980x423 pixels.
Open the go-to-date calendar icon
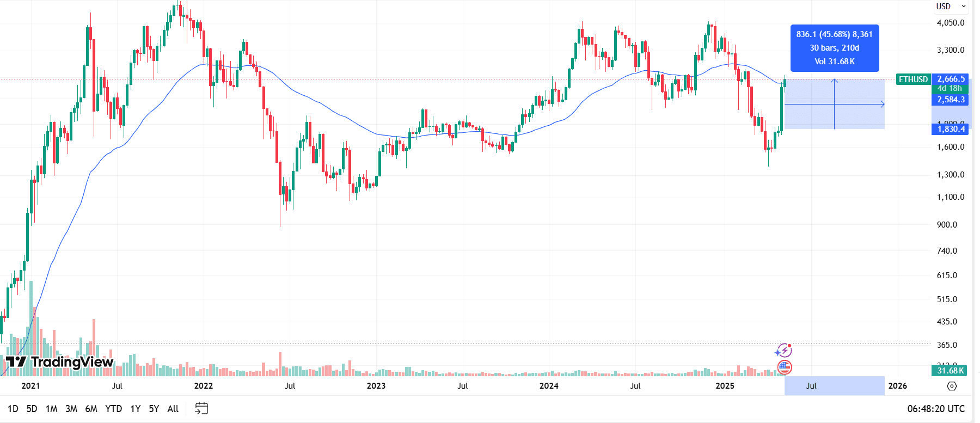[201, 408]
